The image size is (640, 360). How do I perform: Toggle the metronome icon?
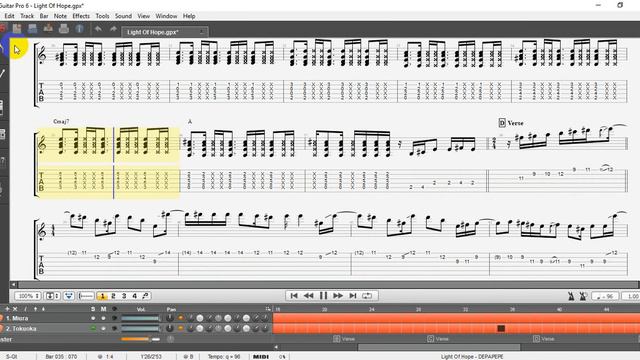click(x=571, y=296)
